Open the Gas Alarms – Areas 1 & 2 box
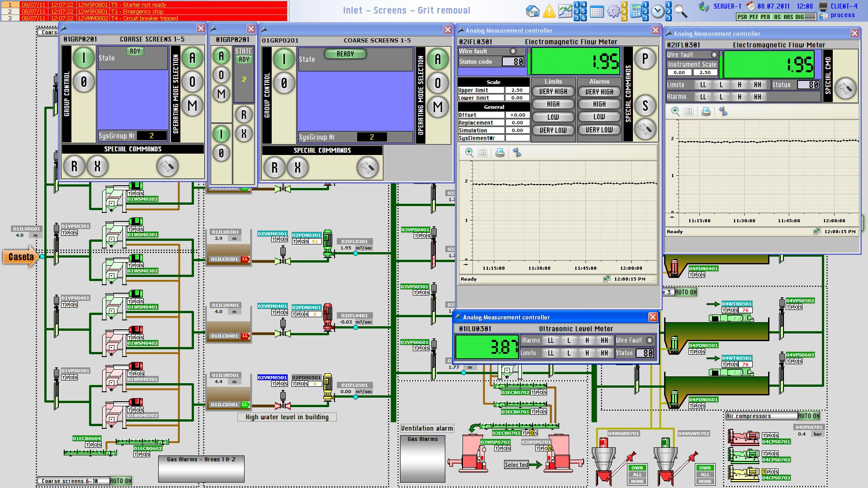This screenshot has width=868, height=488. 201,469
